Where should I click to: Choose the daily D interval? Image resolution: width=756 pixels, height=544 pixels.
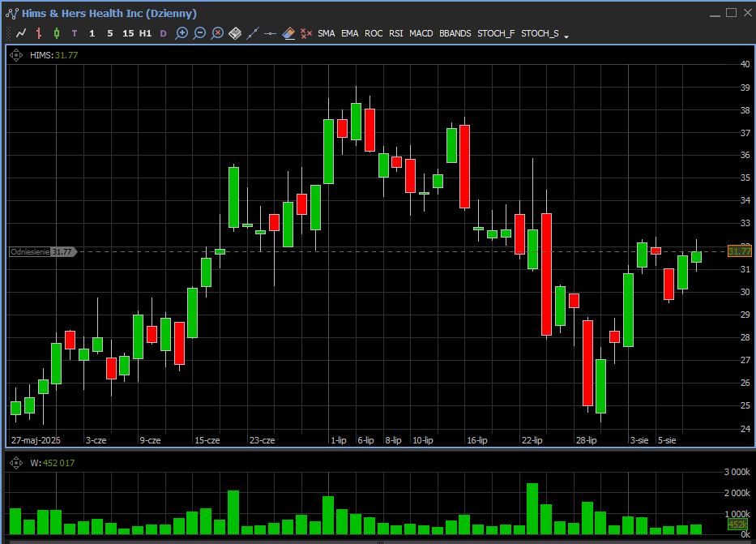coord(163,33)
